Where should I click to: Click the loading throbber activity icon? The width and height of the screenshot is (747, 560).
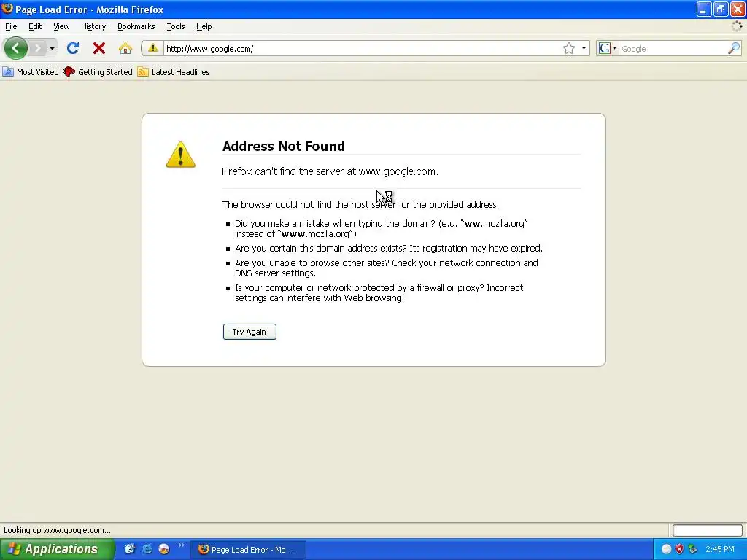(x=737, y=26)
